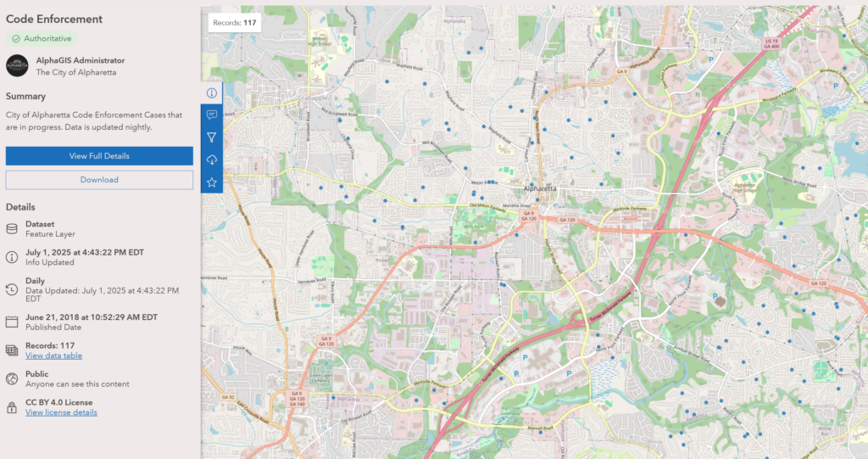Click the comments speech bubble icon

pyautogui.click(x=212, y=115)
